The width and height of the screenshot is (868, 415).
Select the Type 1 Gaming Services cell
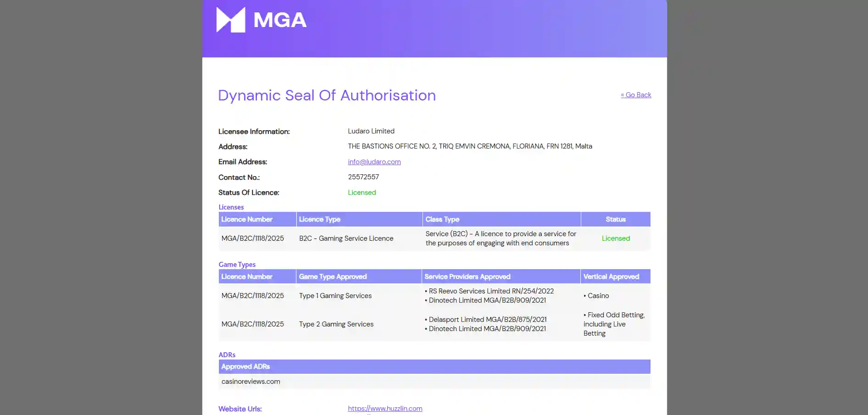[335, 296]
